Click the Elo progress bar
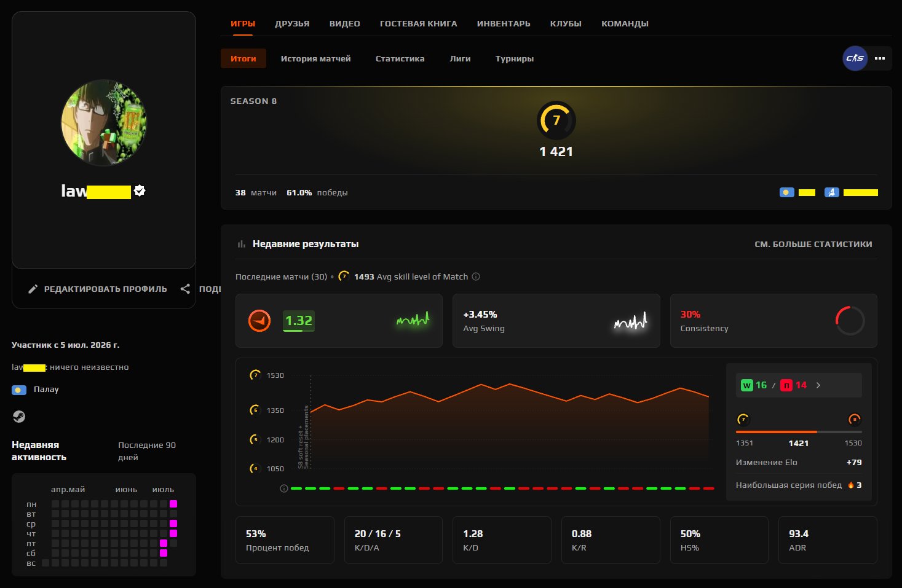This screenshot has width=902, height=588. (x=799, y=432)
